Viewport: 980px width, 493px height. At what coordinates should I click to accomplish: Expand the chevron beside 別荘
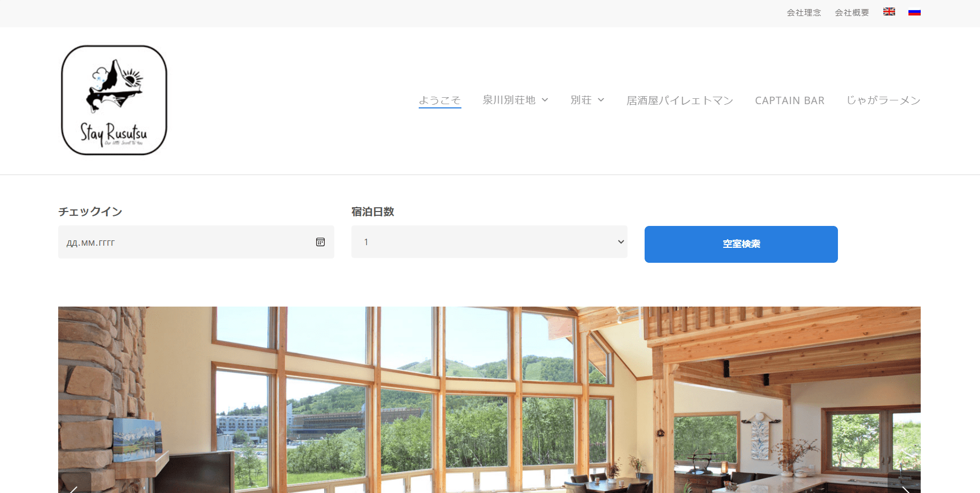click(601, 100)
